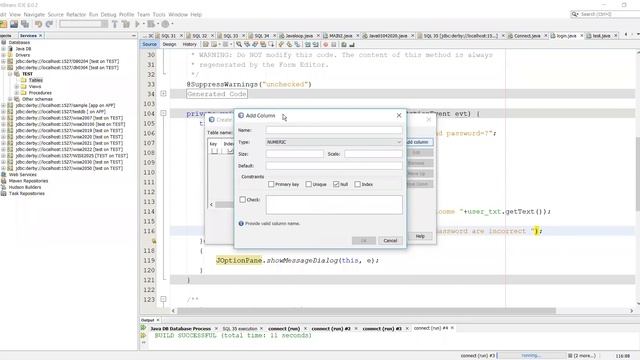Click the Clean and Build icon
Screen dimensions: 640x360
126,24
